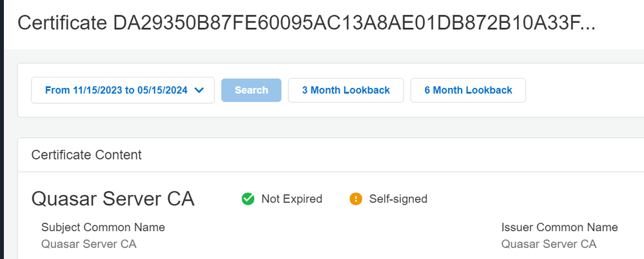The width and height of the screenshot is (644, 259).
Task: Click the Subject Common Name value Quasar Server CA
Action: click(x=89, y=243)
